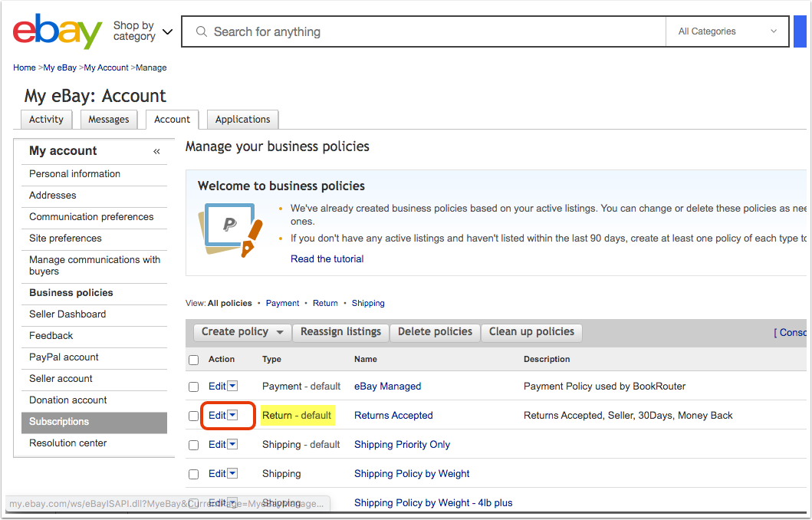Check the Returns Accepted policy checkbox
Screen dimensions: 812x520
(x=194, y=416)
